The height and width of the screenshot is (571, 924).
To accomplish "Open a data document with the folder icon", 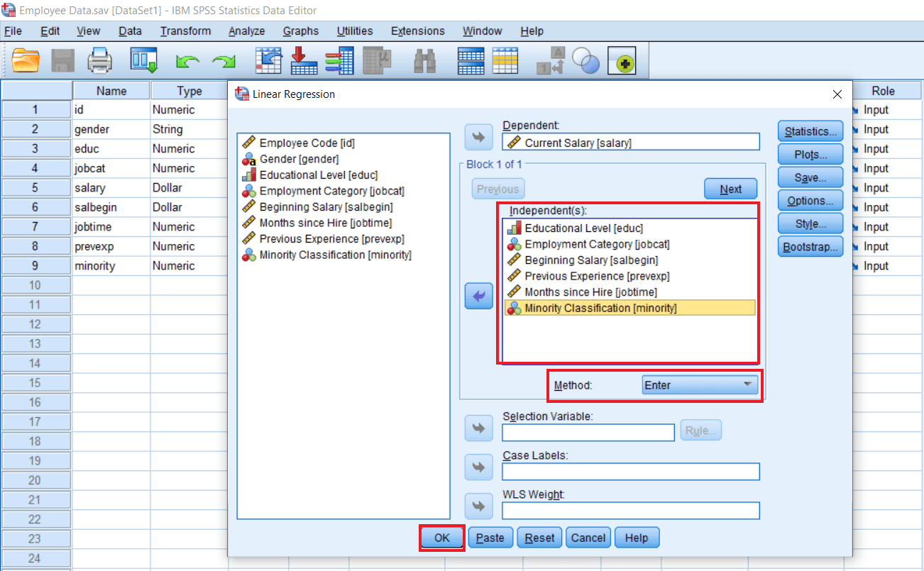I will [x=26, y=60].
